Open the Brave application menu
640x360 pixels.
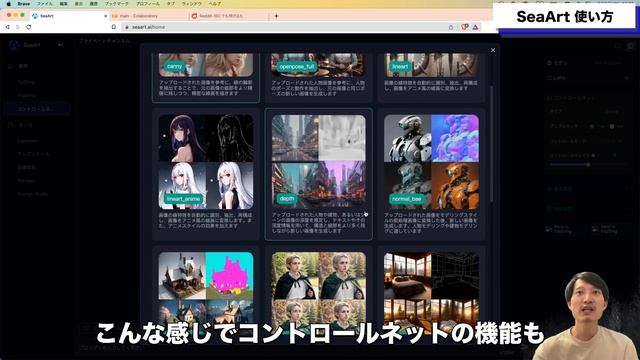(23, 4)
